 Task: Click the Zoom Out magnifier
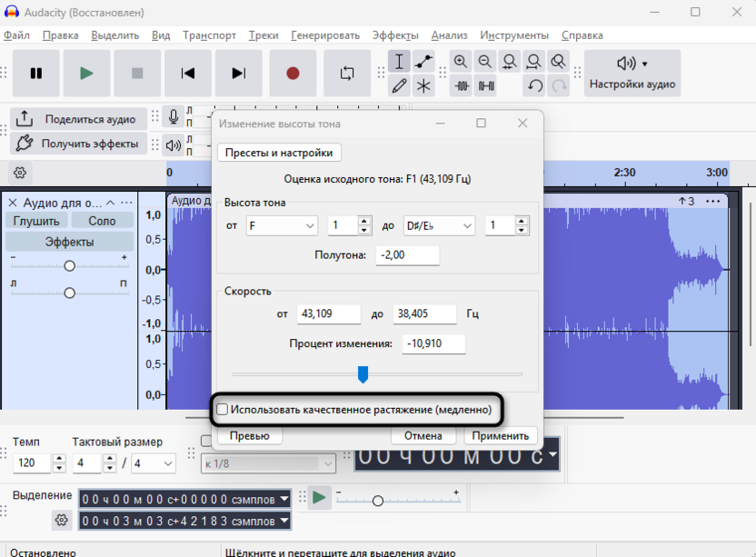coord(485,62)
